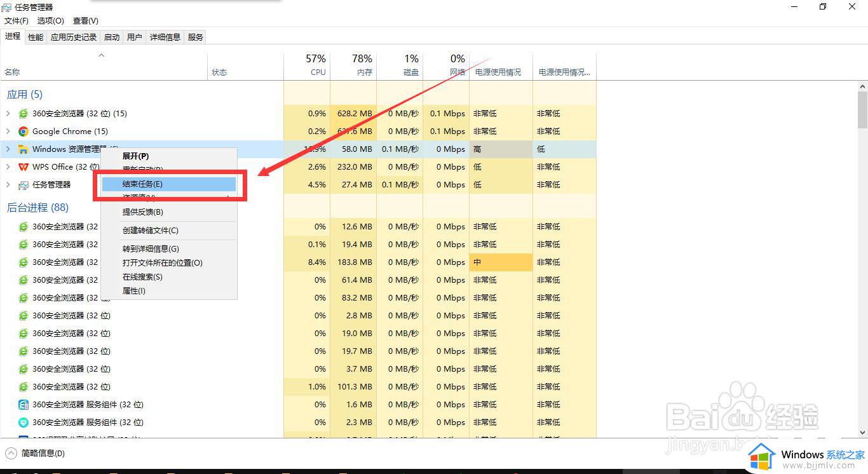Screen dimensions: 868x474
Task: Switch to the 性能 tab
Action: (x=36, y=37)
